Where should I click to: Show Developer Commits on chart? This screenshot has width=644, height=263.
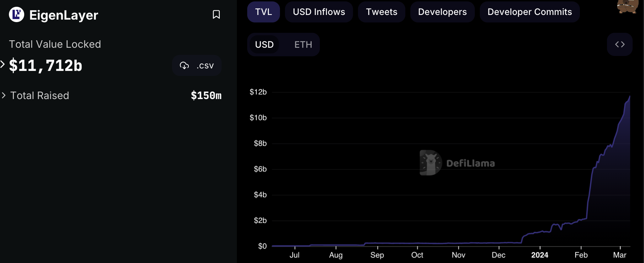[530, 12]
